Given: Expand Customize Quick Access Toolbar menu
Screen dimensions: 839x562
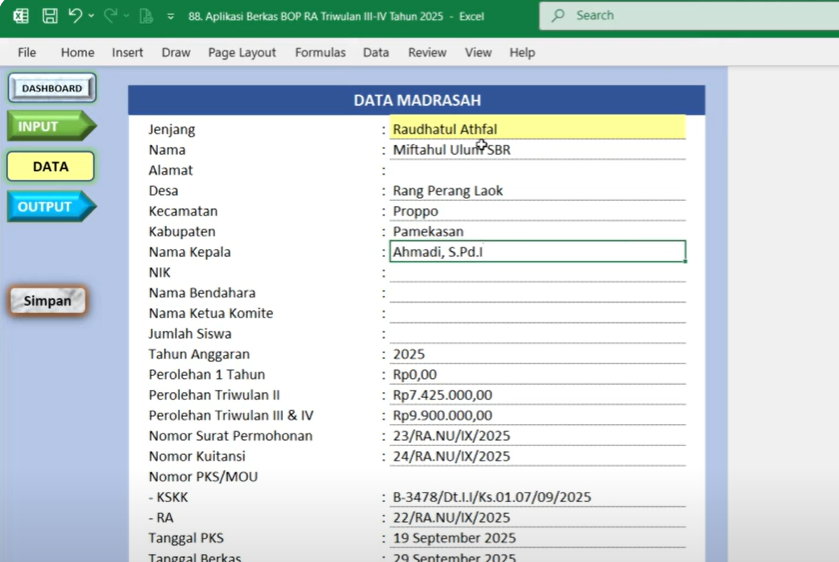Looking at the screenshot, I should (x=170, y=17).
